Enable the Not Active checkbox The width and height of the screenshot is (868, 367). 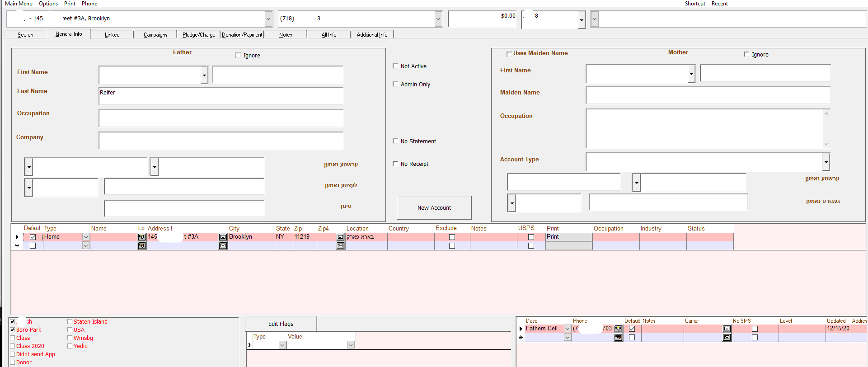[395, 66]
